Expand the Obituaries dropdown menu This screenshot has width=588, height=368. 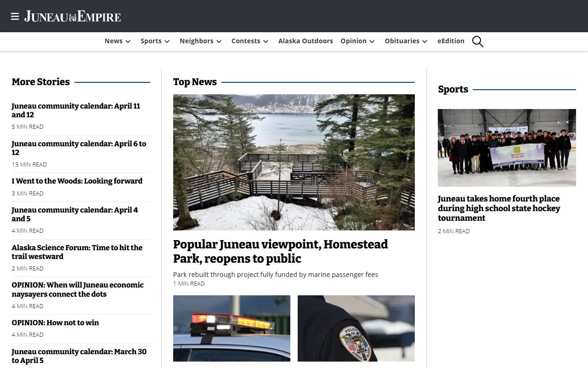pyautogui.click(x=406, y=41)
